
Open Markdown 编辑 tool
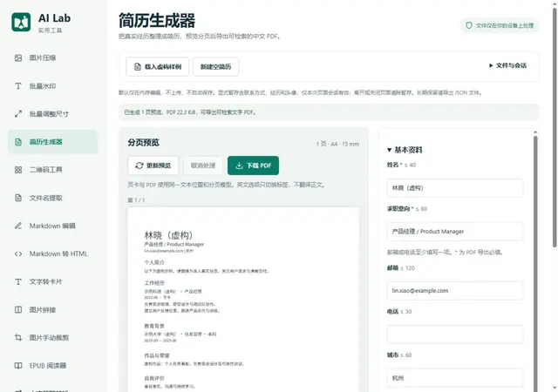pos(52,226)
